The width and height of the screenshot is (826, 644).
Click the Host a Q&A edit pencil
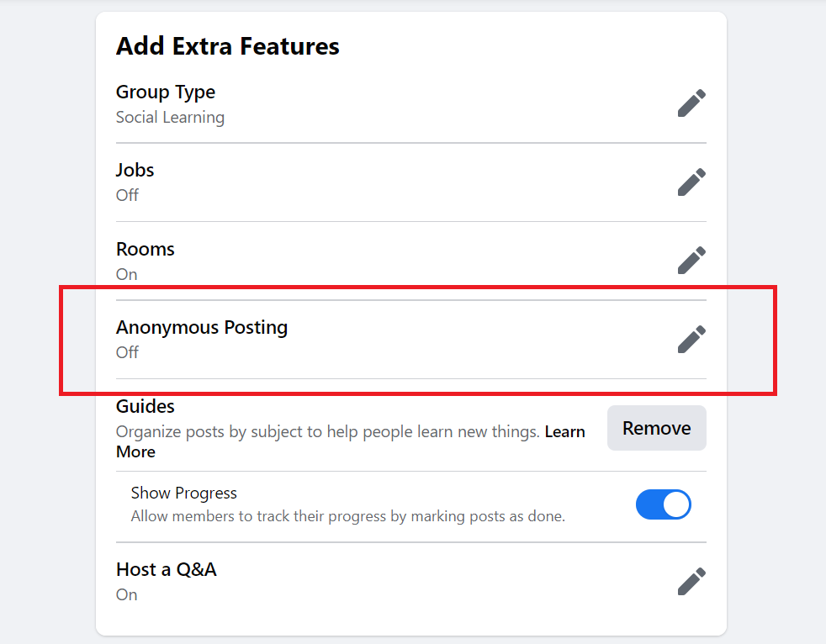point(691,581)
